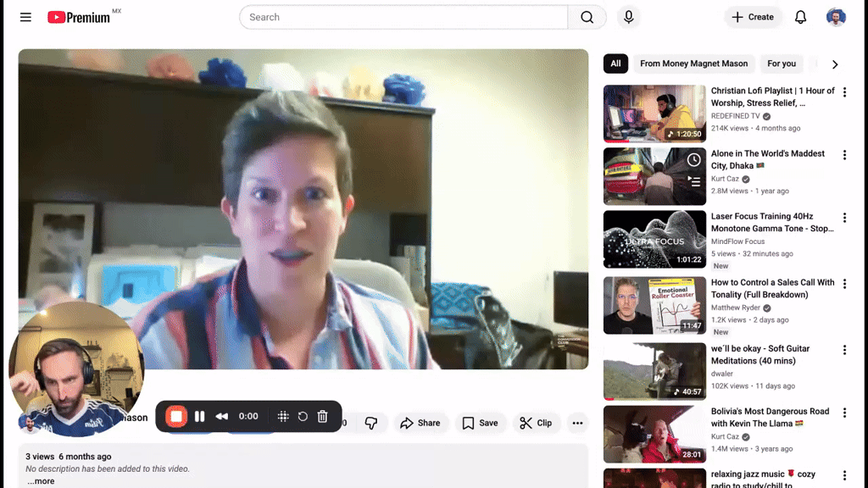Open recorder grid options icon
The width and height of the screenshot is (868, 488).
tap(283, 417)
